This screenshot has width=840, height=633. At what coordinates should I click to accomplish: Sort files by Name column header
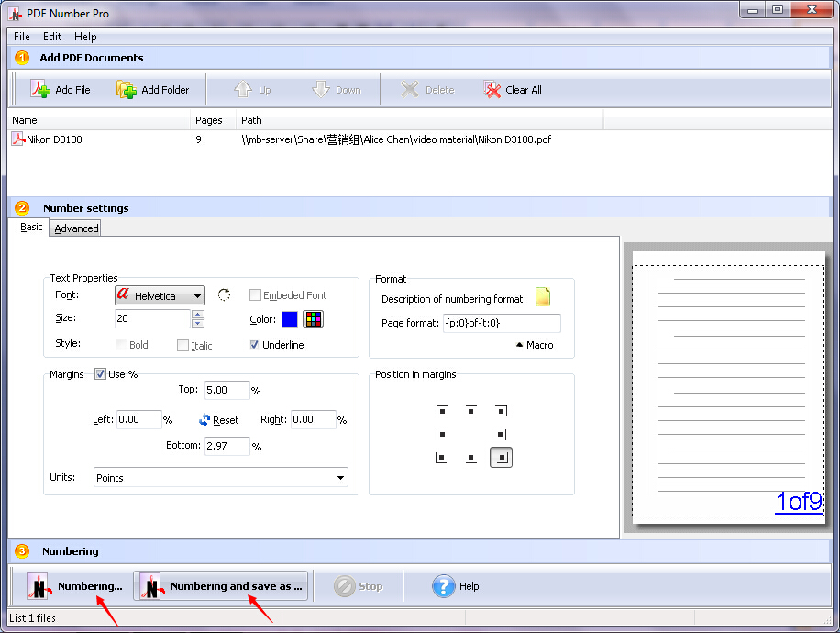click(x=99, y=120)
